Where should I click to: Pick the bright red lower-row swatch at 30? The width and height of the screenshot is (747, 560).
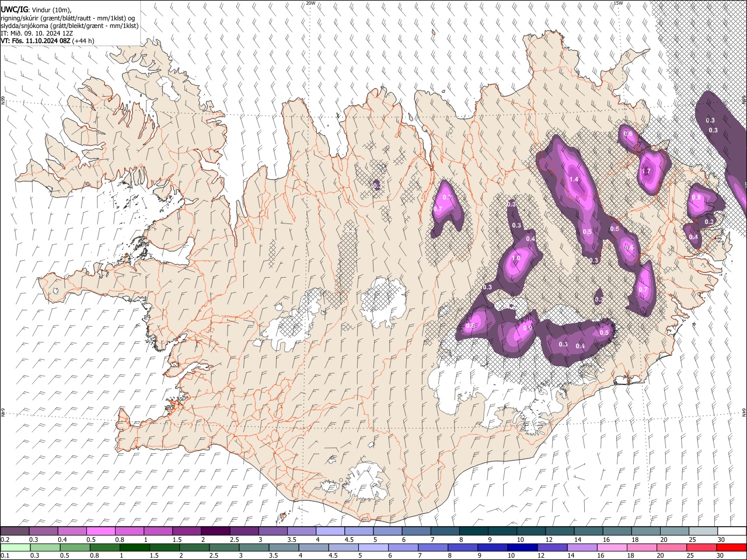point(731,547)
